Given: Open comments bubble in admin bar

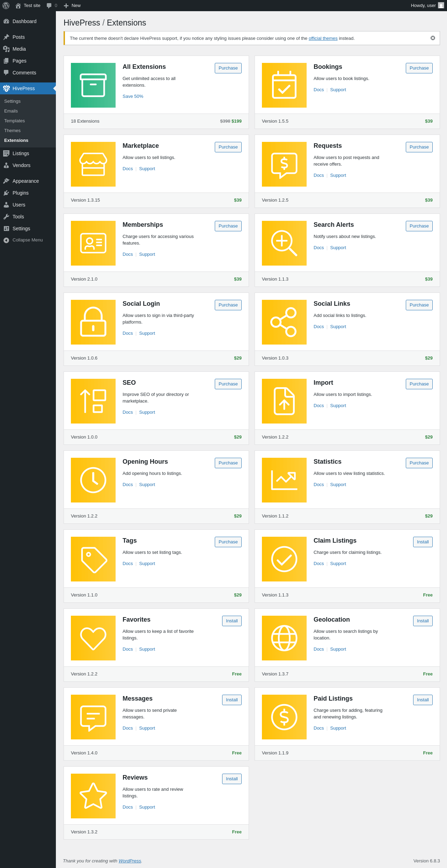Looking at the screenshot, I should pyautogui.click(x=52, y=6).
